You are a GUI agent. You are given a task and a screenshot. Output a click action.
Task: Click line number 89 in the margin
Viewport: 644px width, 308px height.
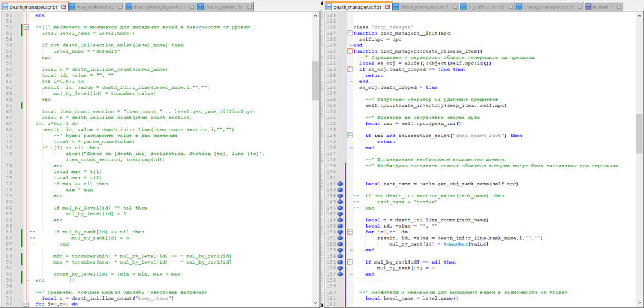9,256
